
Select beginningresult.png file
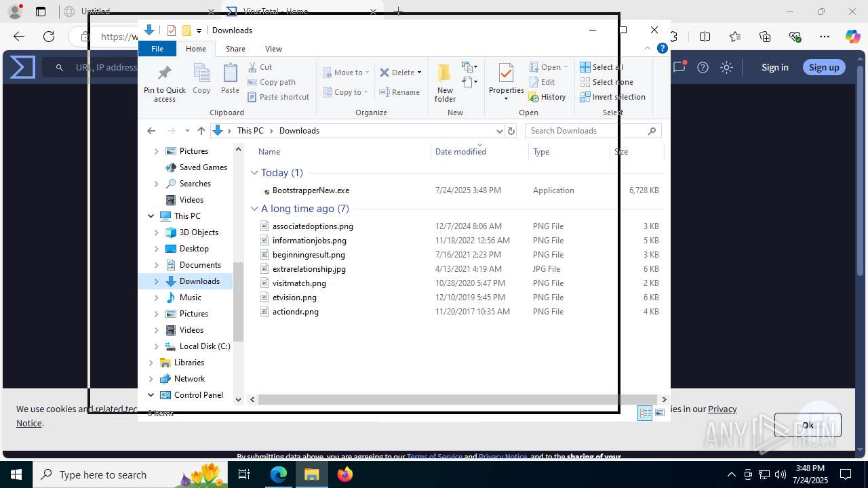click(x=309, y=255)
